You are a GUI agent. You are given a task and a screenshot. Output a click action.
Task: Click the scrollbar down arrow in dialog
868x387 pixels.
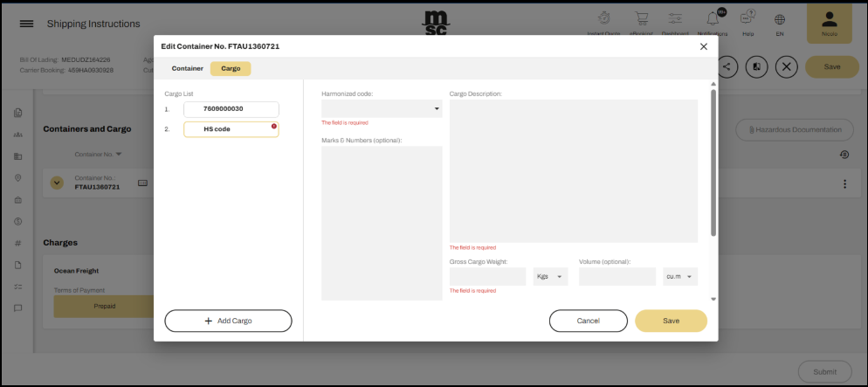coord(713,299)
